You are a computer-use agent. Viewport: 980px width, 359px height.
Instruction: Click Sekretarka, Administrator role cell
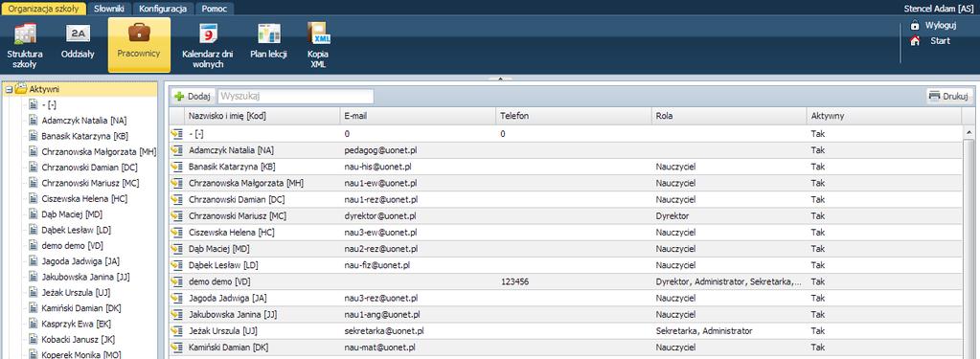(729, 331)
